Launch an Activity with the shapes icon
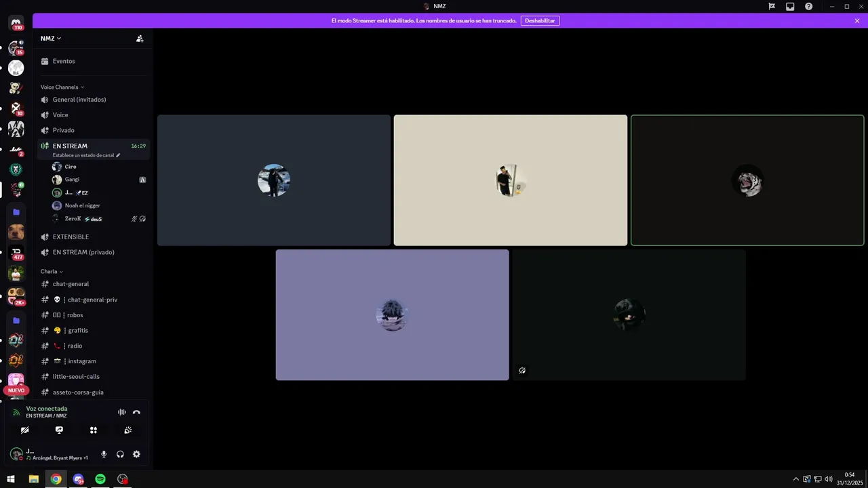The width and height of the screenshot is (868, 488). (x=94, y=430)
